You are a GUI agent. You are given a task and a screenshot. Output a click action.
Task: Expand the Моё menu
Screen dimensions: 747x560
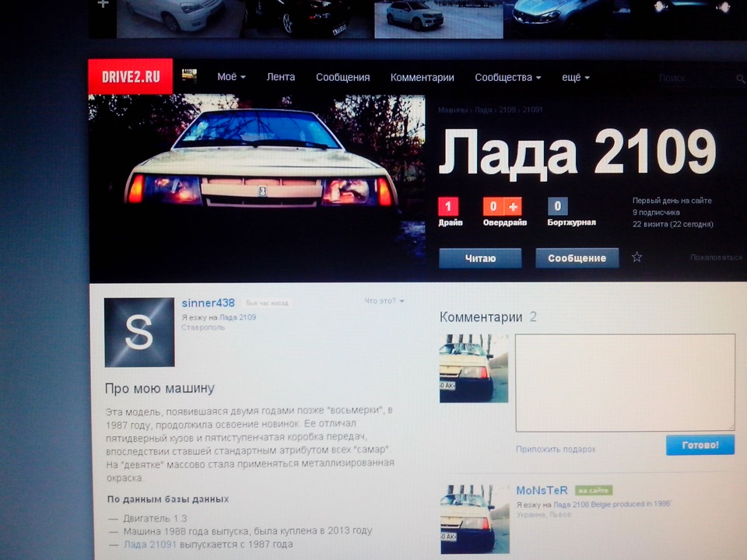pos(231,77)
